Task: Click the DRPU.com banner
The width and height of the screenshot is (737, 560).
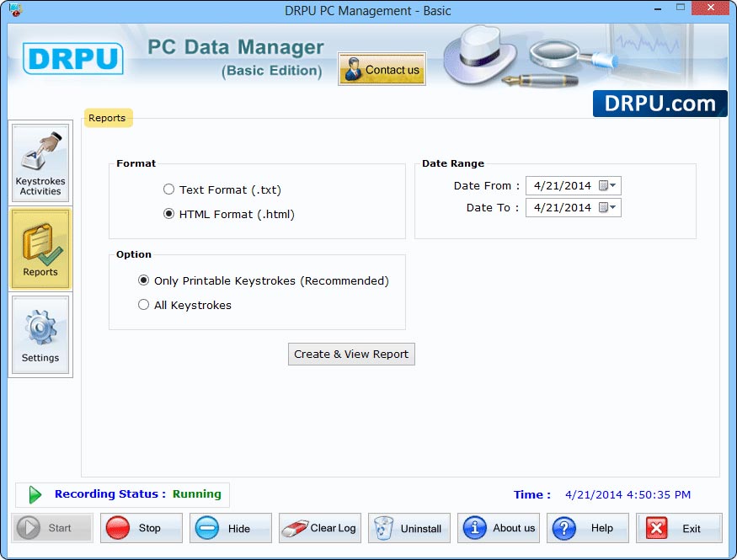Action: tap(660, 104)
